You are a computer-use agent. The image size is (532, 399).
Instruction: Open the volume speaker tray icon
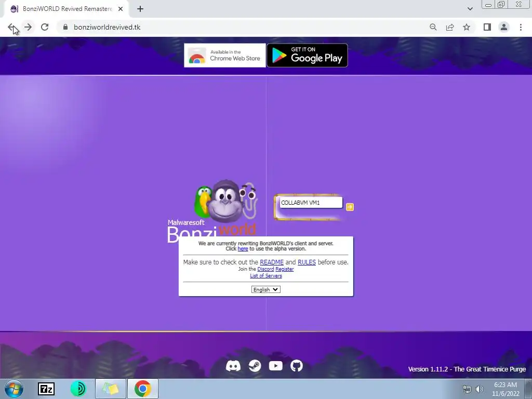click(x=480, y=389)
